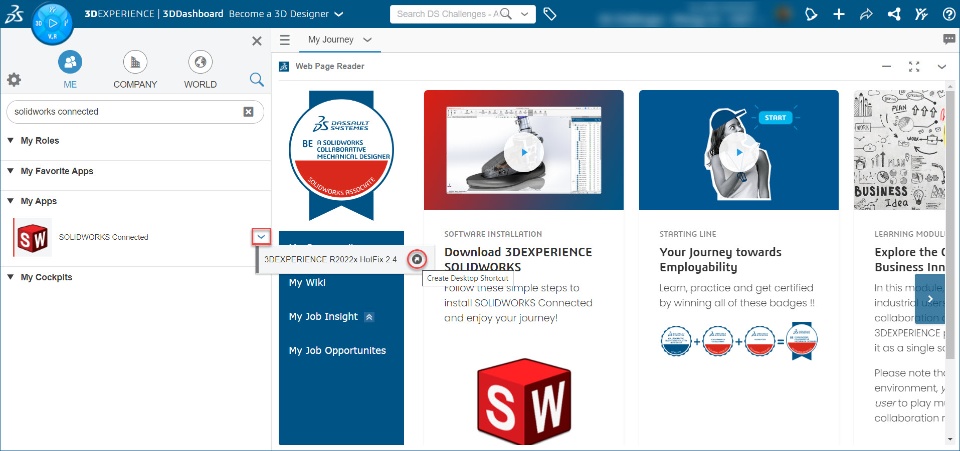Select 3DEXPERIENCE R2022x HotFix 2.4 entry
The height and width of the screenshot is (451, 960).
point(331,259)
